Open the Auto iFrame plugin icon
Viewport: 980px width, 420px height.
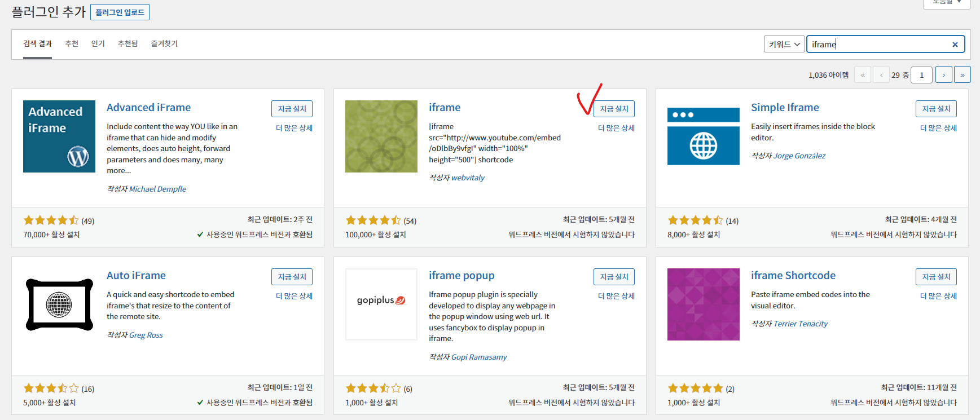[59, 304]
